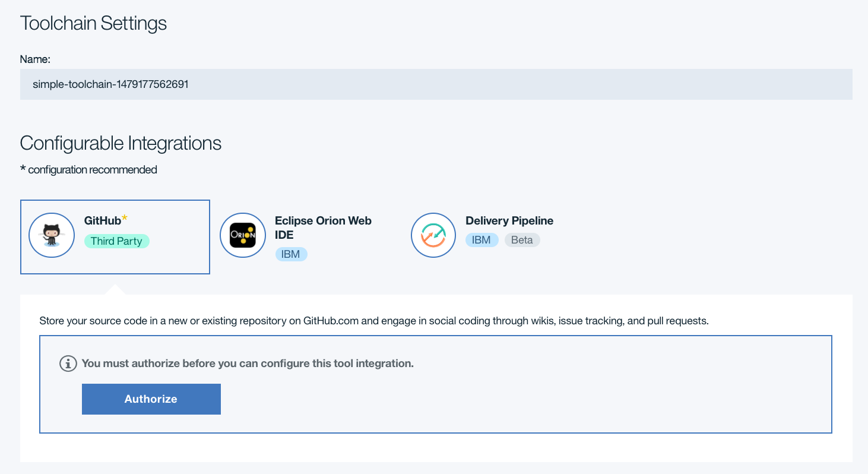Screen dimensions: 868x474
Task: Click the 'Name:' label
Action: [35, 59]
